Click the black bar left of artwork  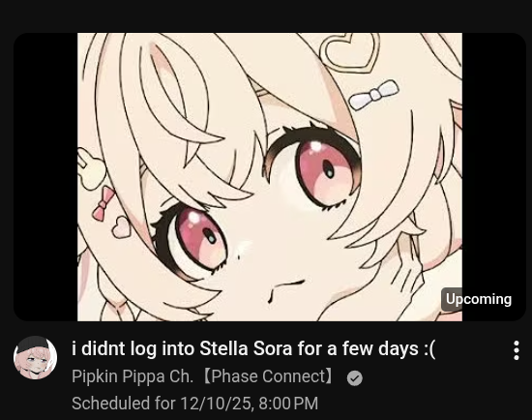pos(45,177)
